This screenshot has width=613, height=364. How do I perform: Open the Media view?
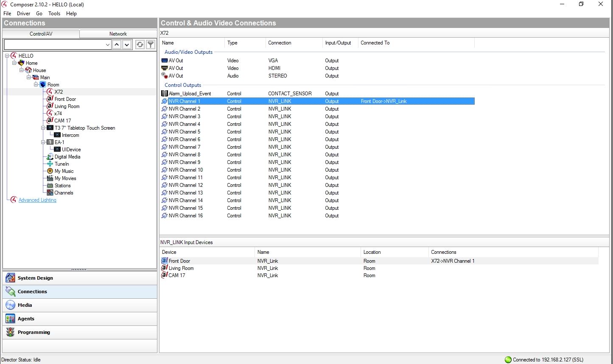[25, 305]
